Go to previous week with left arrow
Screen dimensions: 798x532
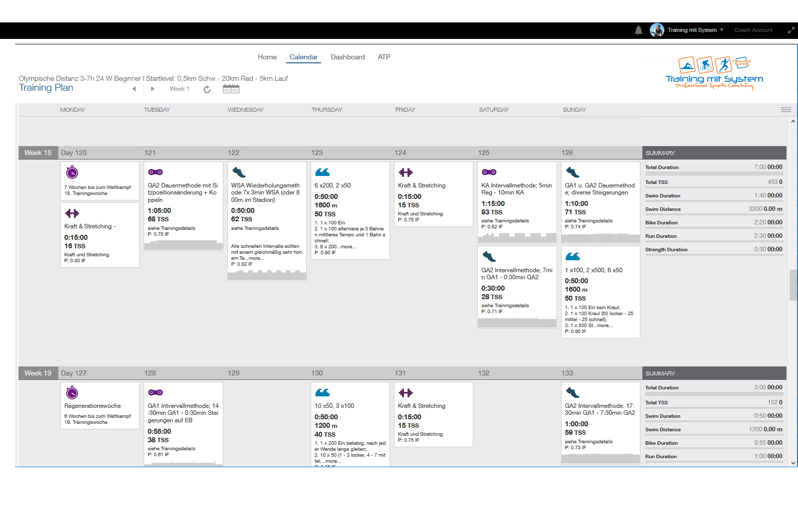click(134, 89)
